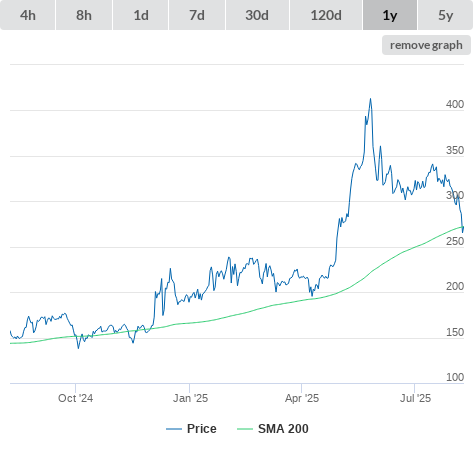Click the Oct '24 axis marker
474x455 pixels.
(x=75, y=398)
